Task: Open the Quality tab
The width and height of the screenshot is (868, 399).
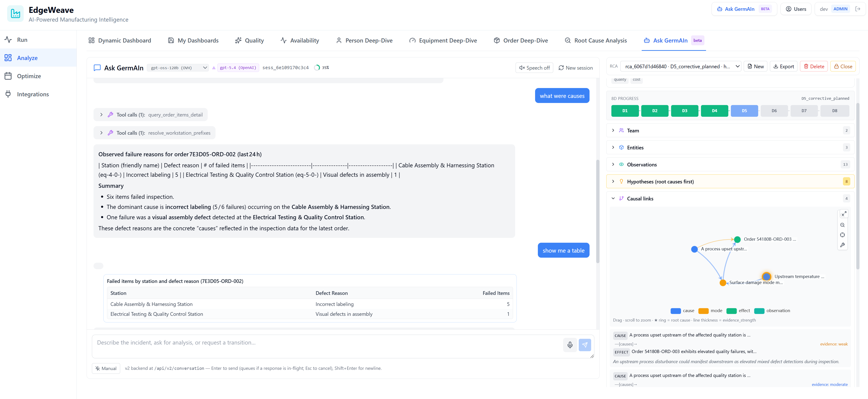Action: click(x=249, y=40)
